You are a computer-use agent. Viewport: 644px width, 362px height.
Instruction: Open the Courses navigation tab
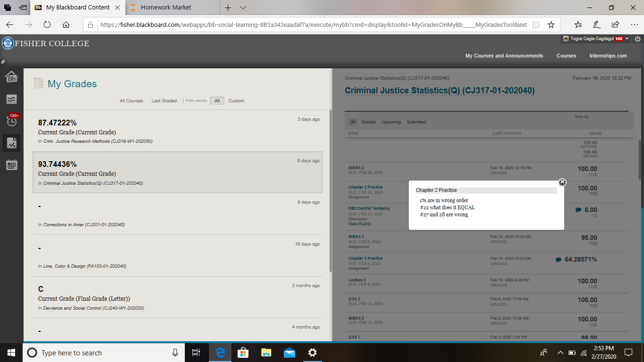[x=566, y=56]
